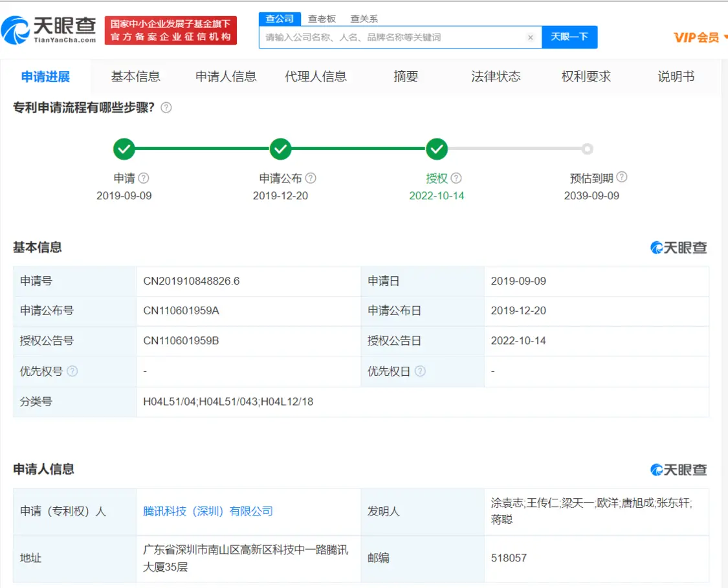Click the red official credit agency banner
728x588 pixels.
pyautogui.click(x=171, y=30)
